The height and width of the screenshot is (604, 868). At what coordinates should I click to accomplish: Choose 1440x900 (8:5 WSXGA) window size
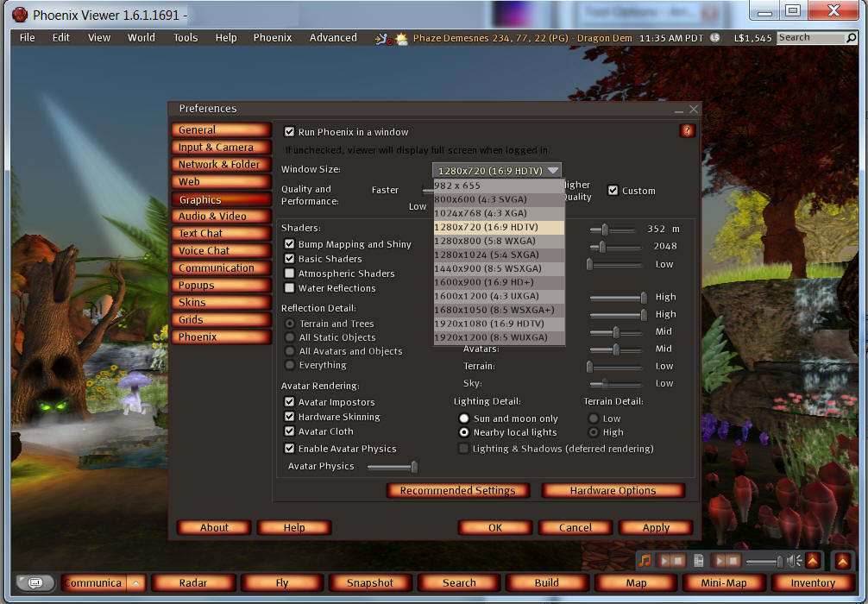500,268
